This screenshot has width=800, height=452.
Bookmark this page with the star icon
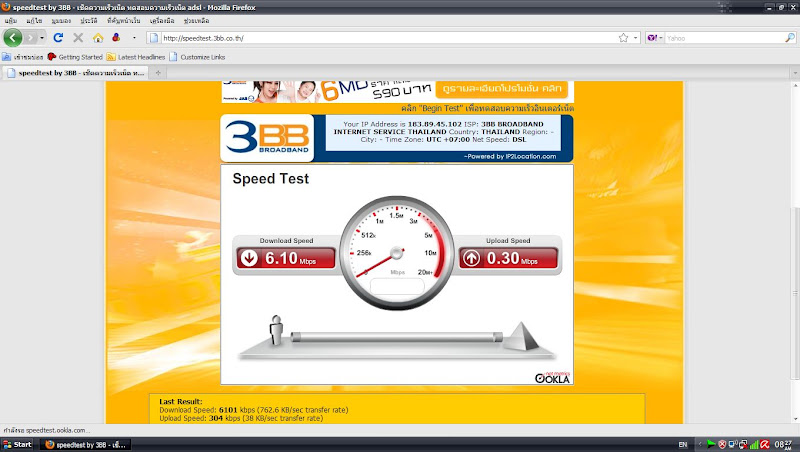click(x=623, y=38)
